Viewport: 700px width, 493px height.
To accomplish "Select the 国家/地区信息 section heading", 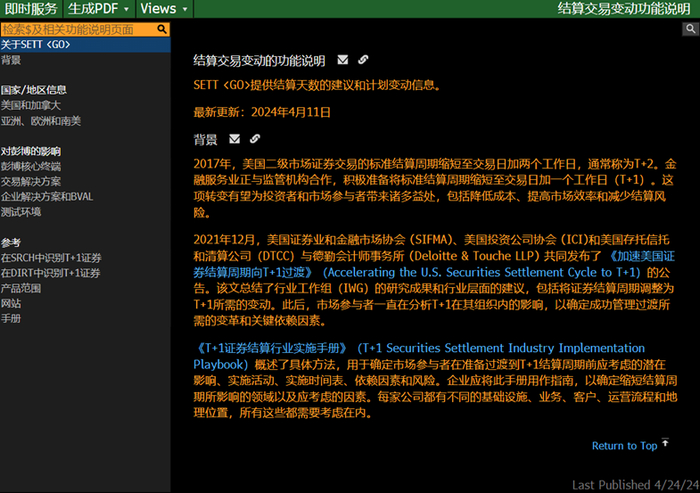I will point(33,90).
